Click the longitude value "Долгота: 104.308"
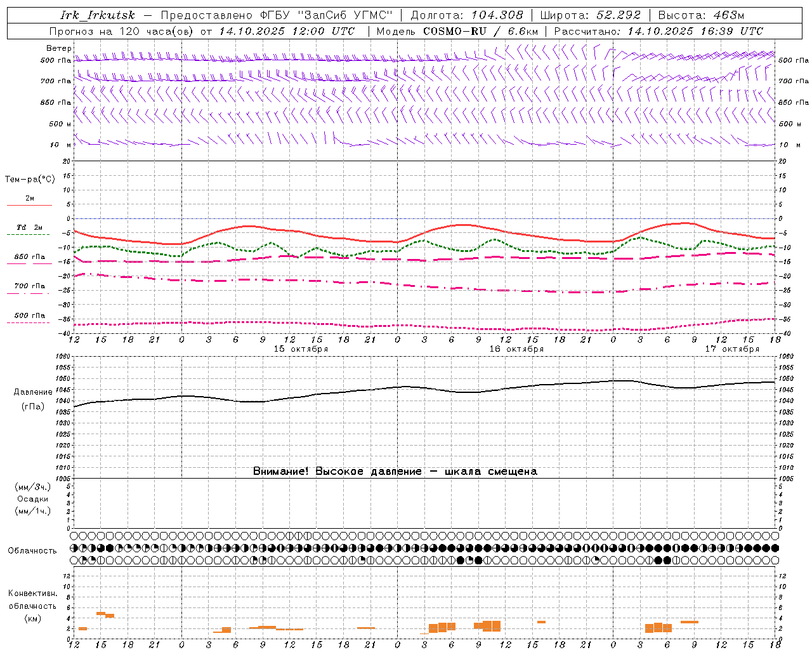Image resolution: width=812 pixels, height=650 pixels. [x=467, y=15]
